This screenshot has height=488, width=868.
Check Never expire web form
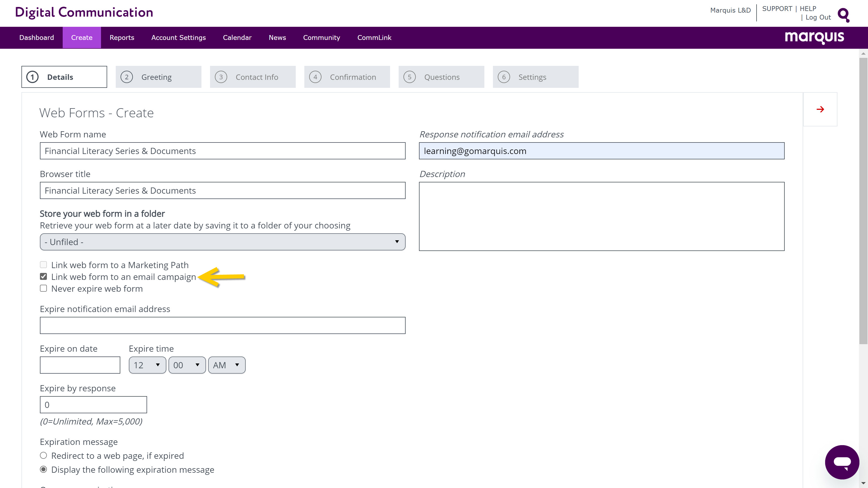[43, 288]
